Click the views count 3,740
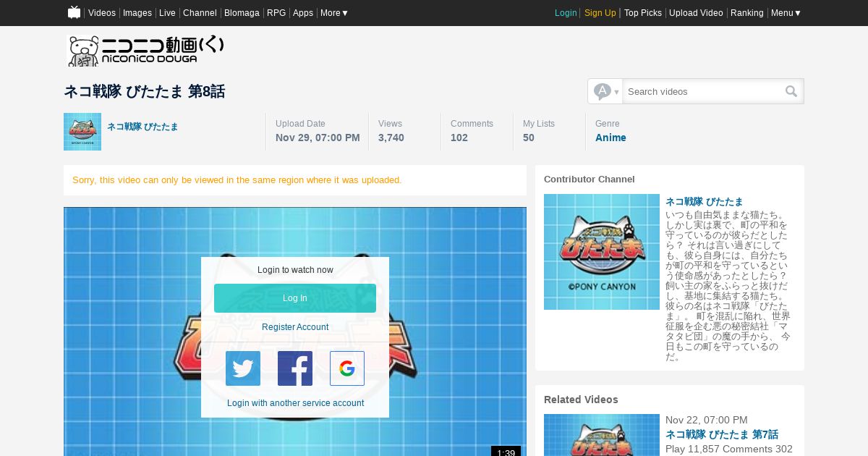The height and width of the screenshot is (456, 868). click(x=391, y=138)
